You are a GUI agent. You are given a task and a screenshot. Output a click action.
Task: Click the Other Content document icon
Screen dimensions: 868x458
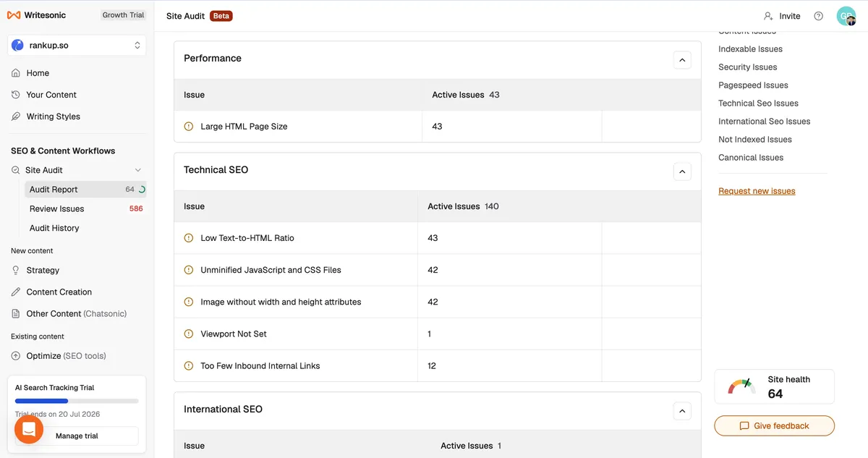pos(16,314)
